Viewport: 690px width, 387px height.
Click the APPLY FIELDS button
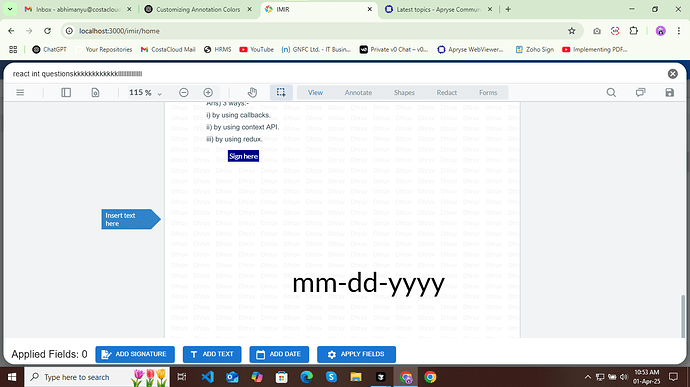(356, 354)
